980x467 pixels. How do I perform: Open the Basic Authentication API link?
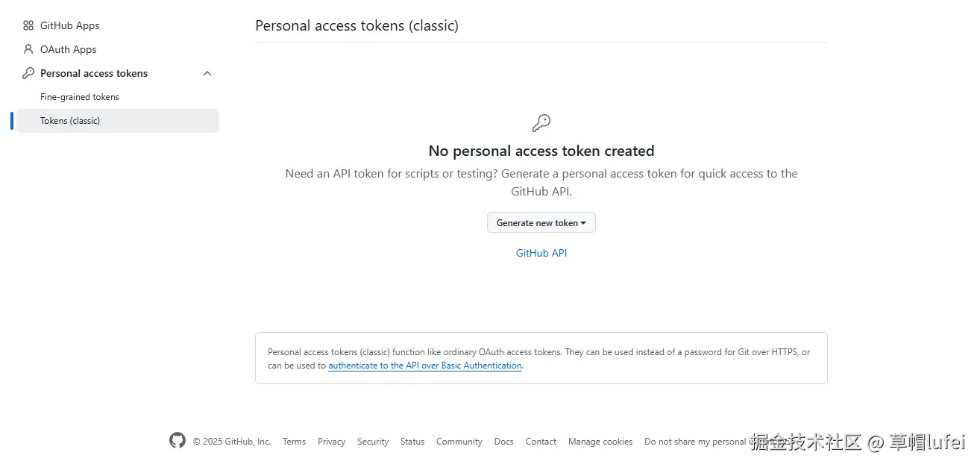click(424, 366)
